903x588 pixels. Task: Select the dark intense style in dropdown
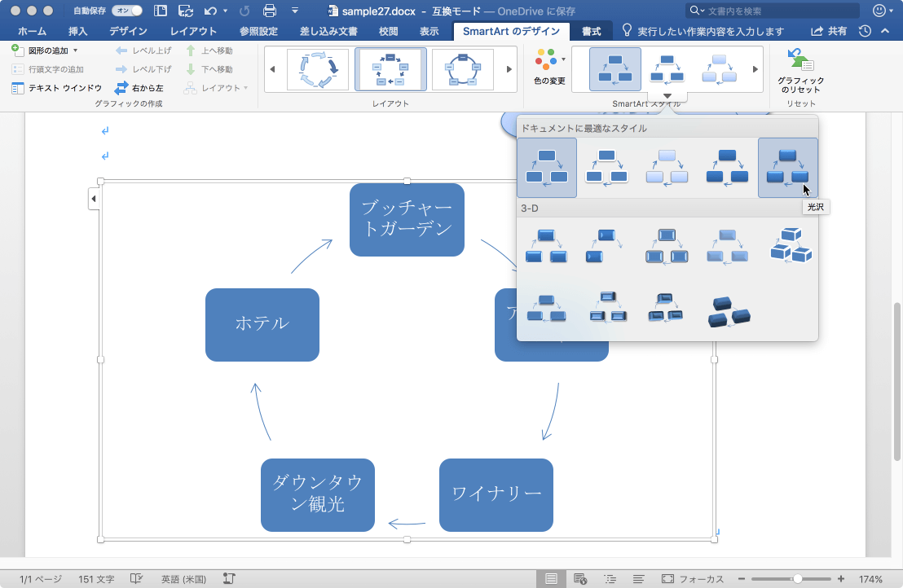pyautogui.click(x=727, y=168)
